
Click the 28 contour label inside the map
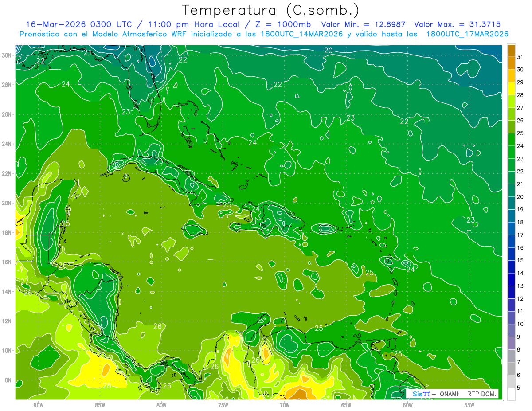107,386
